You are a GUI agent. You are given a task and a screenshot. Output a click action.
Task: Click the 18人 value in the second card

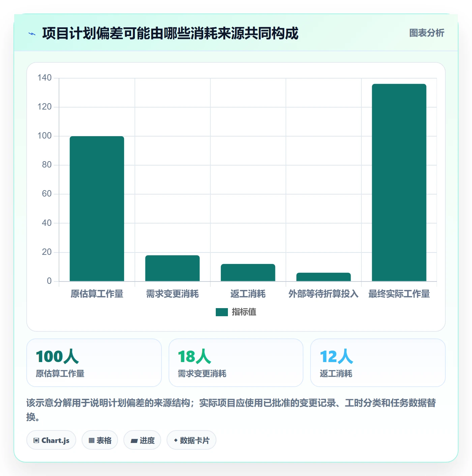point(195,357)
